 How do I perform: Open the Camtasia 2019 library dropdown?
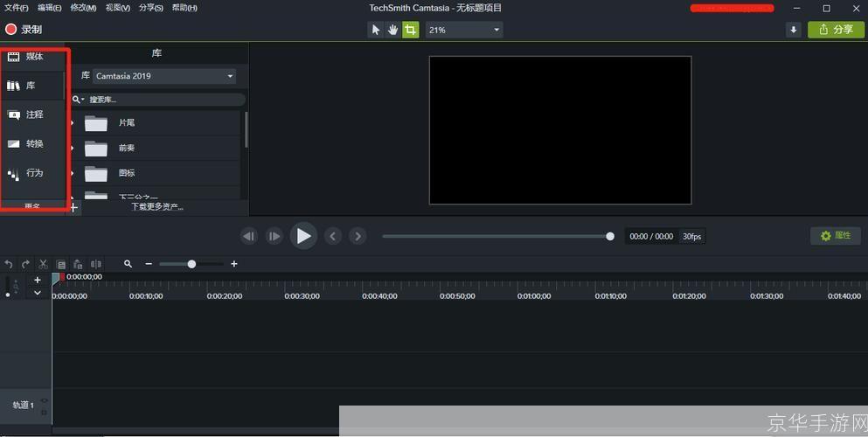click(164, 76)
